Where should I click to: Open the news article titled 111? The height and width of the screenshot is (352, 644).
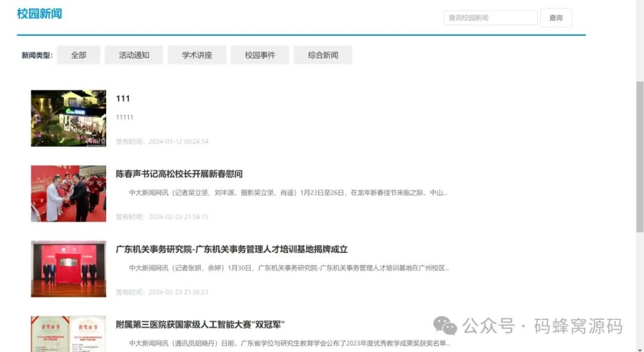(x=123, y=98)
